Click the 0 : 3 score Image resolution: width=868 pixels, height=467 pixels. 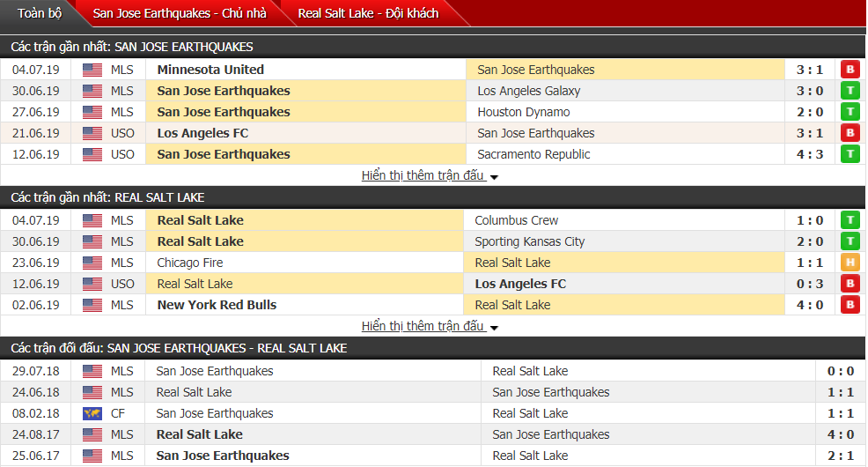(810, 285)
